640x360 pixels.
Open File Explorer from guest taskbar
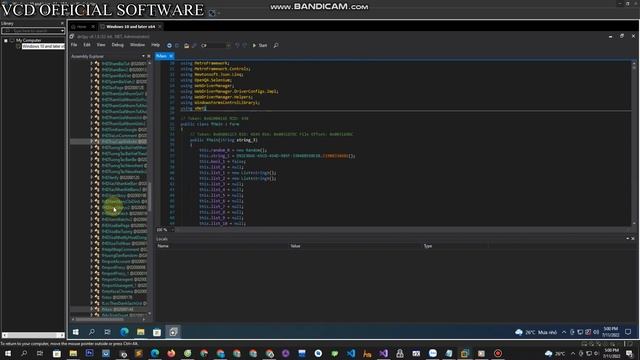[x=141, y=332]
